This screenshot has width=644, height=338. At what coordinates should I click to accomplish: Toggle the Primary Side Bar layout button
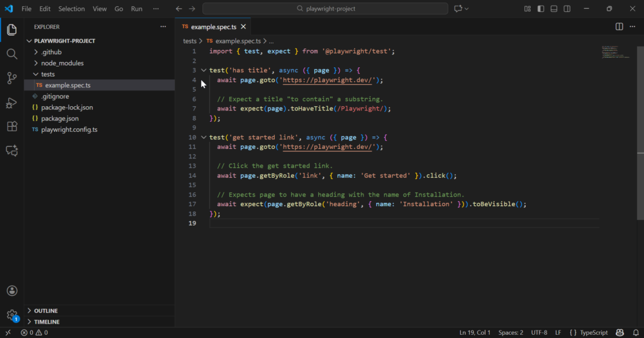pos(540,9)
